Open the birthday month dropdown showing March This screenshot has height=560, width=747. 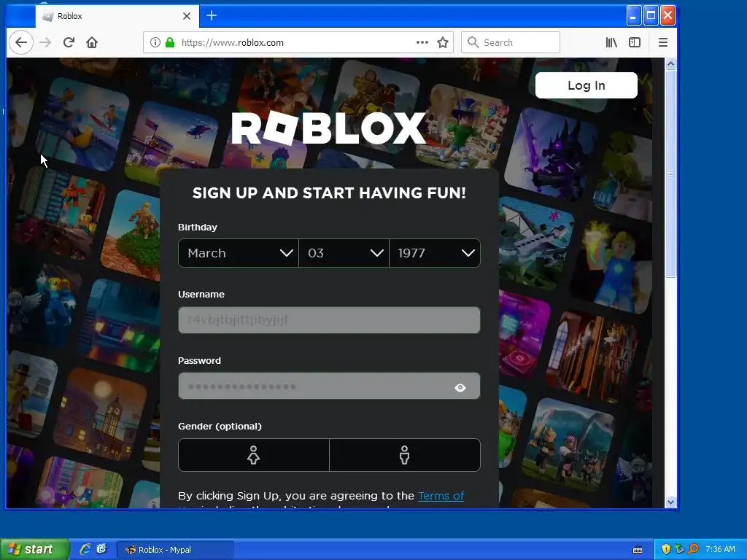(x=239, y=253)
